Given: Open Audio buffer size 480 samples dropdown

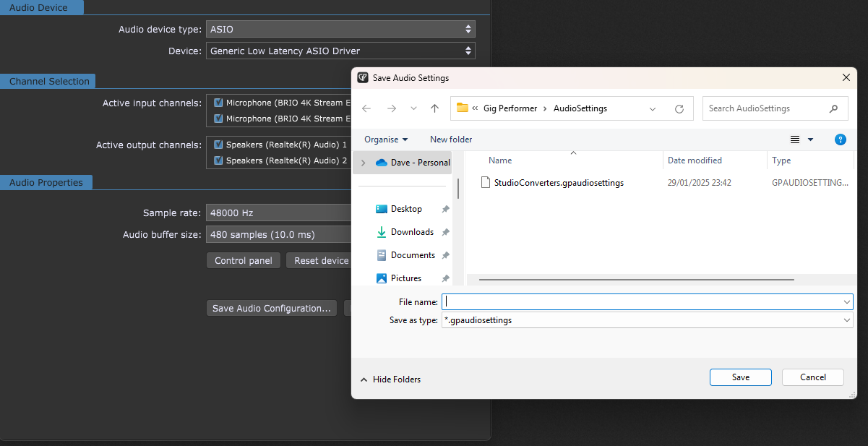Looking at the screenshot, I should click(x=279, y=235).
